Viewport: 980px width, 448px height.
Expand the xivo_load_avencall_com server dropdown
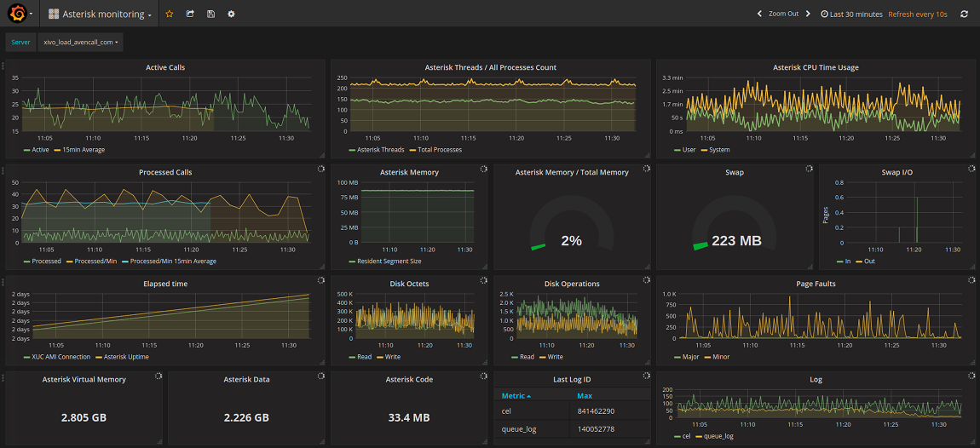click(81, 42)
